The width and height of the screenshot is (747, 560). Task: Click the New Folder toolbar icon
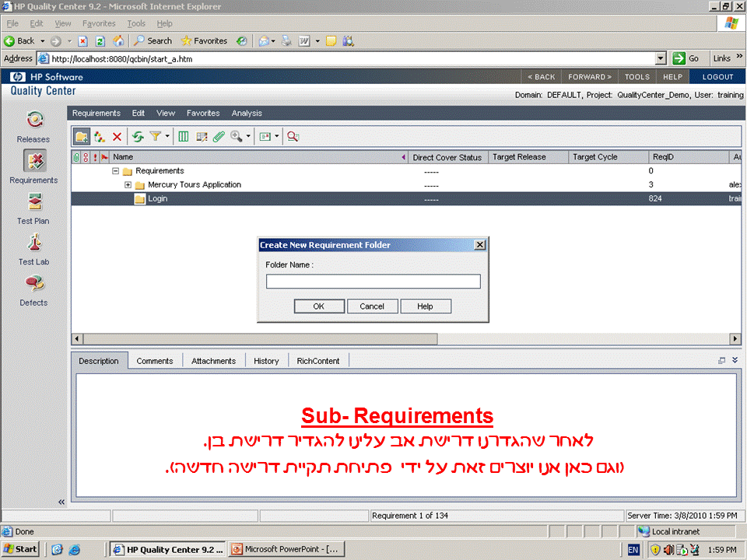[x=82, y=137]
